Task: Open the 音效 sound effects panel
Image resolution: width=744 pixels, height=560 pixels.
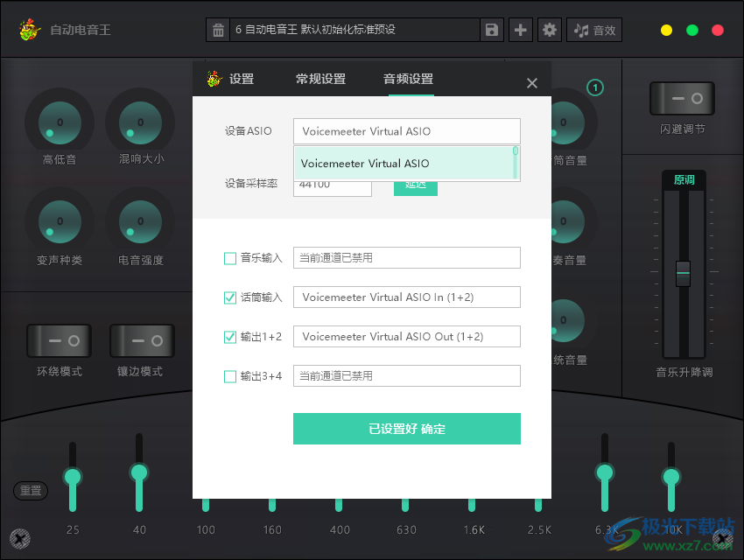Action: click(593, 29)
